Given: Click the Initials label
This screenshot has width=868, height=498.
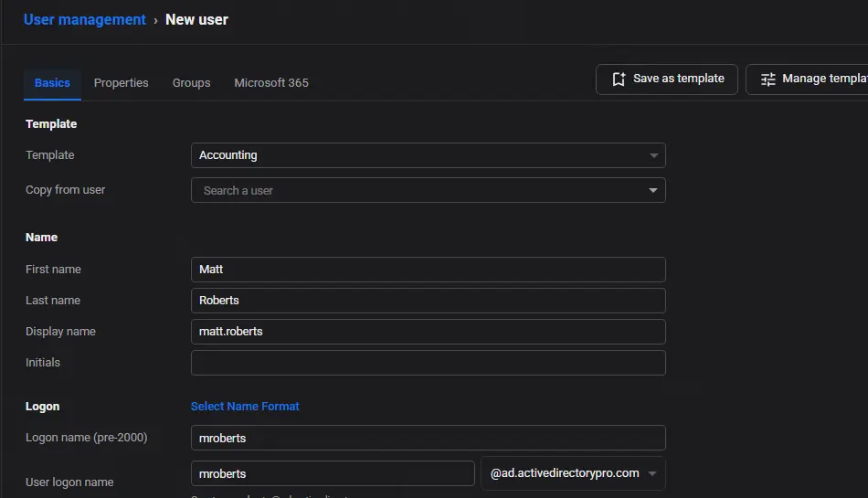Looking at the screenshot, I should coord(43,363).
